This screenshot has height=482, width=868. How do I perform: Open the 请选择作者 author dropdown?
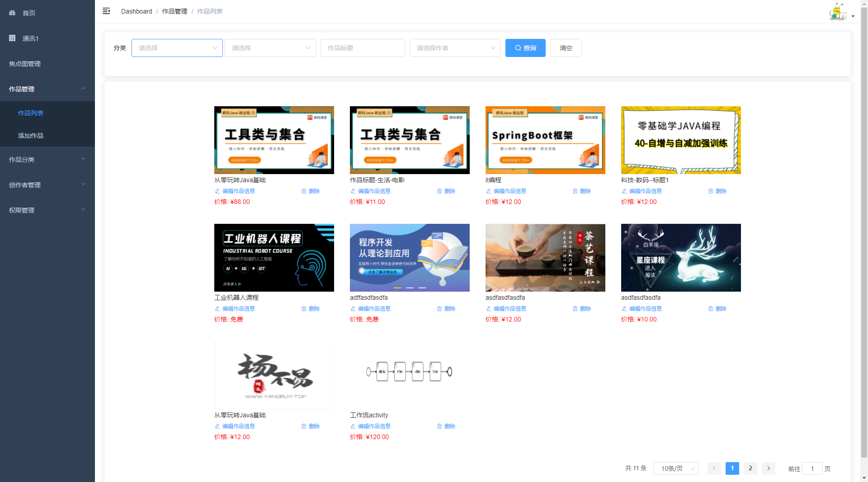(455, 48)
